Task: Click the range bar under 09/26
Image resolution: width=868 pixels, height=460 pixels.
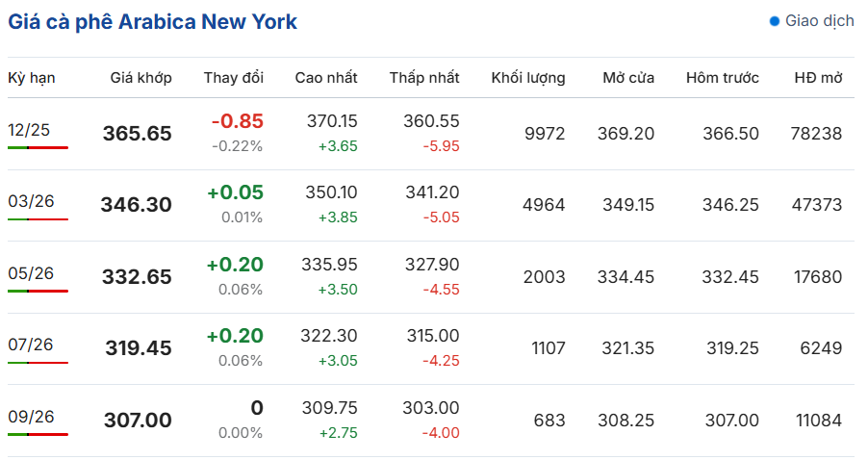Action: [x=38, y=435]
